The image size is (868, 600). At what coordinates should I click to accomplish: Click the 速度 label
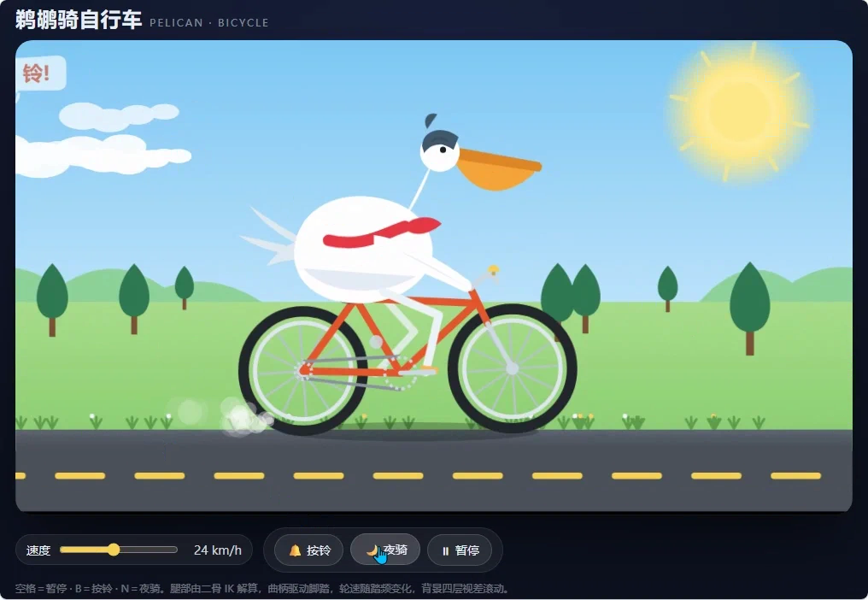(x=38, y=550)
